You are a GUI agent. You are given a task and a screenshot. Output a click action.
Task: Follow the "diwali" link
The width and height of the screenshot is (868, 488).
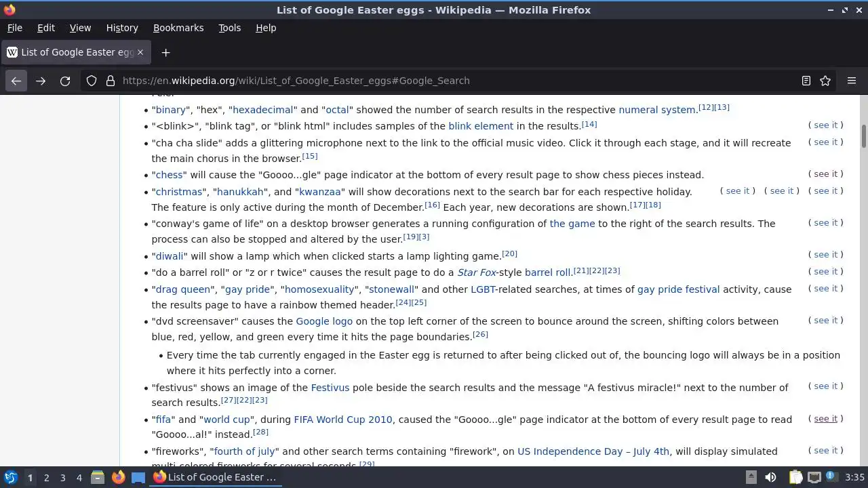pyautogui.click(x=170, y=256)
